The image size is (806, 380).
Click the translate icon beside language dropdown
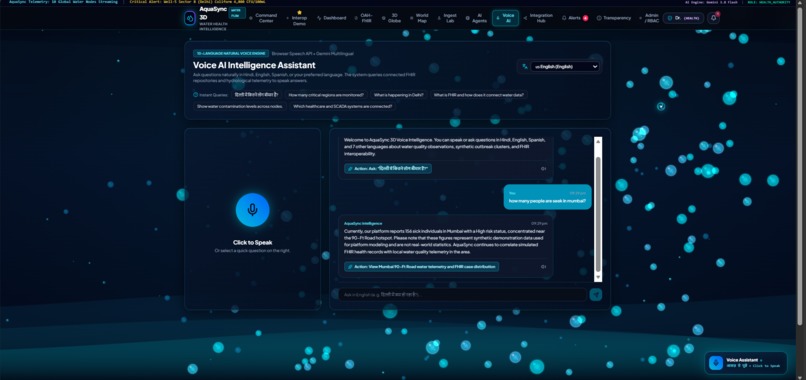(525, 66)
